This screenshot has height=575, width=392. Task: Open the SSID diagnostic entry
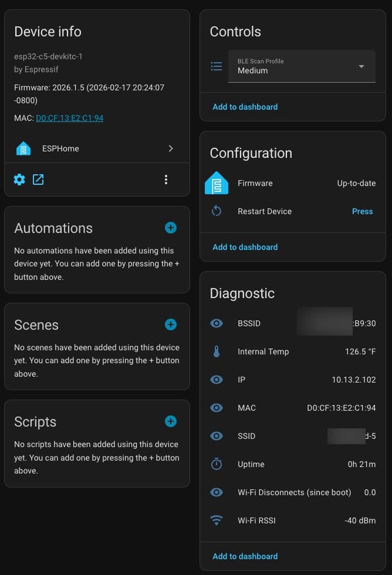pos(292,436)
